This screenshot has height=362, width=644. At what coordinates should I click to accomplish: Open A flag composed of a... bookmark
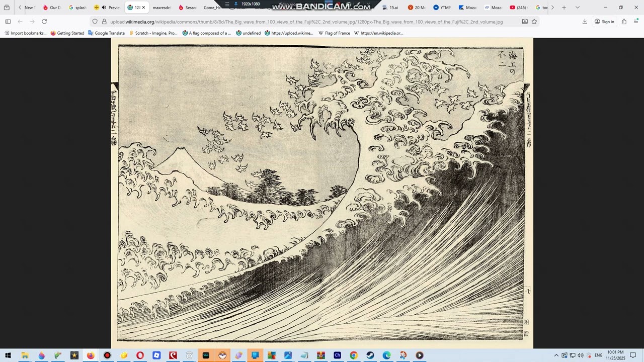pyautogui.click(x=207, y=33)
